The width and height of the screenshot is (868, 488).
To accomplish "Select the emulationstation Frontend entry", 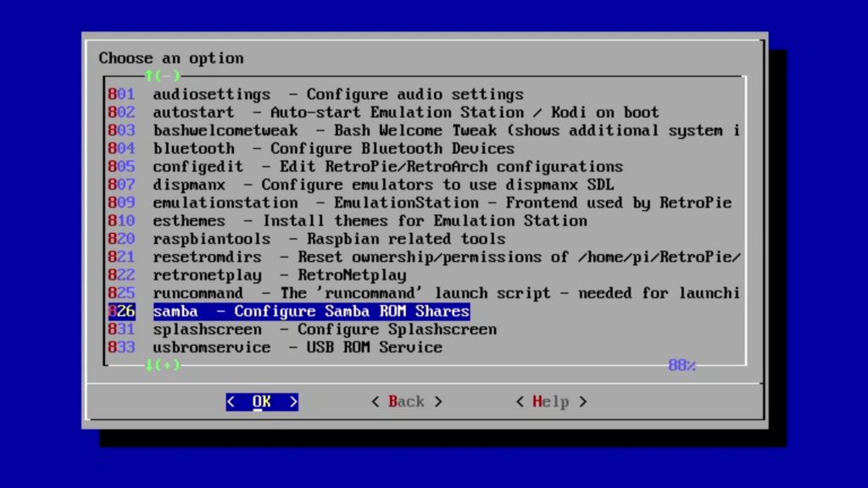I will [420, 202].
